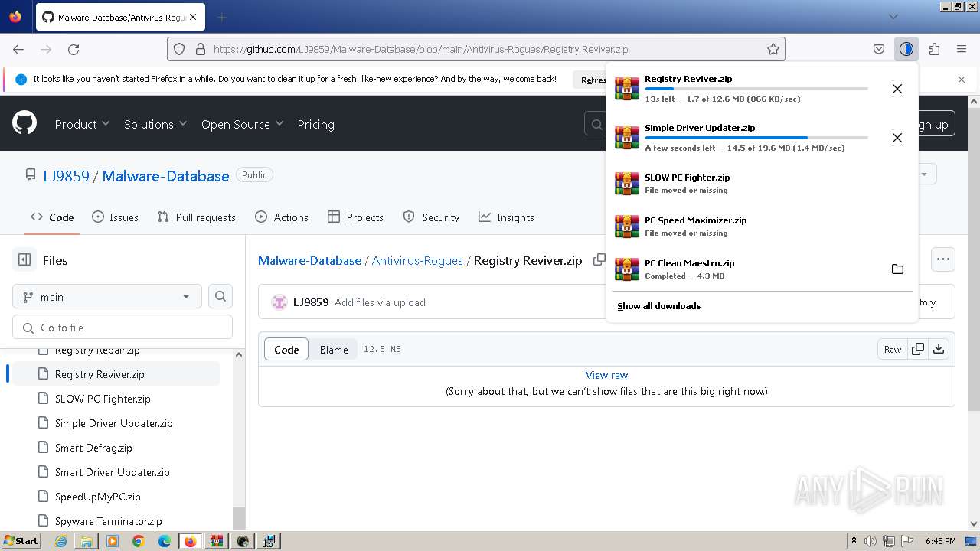
Task: Select Simple Driver Updater.zip in file tree
Action: click(x=113, y=423)
